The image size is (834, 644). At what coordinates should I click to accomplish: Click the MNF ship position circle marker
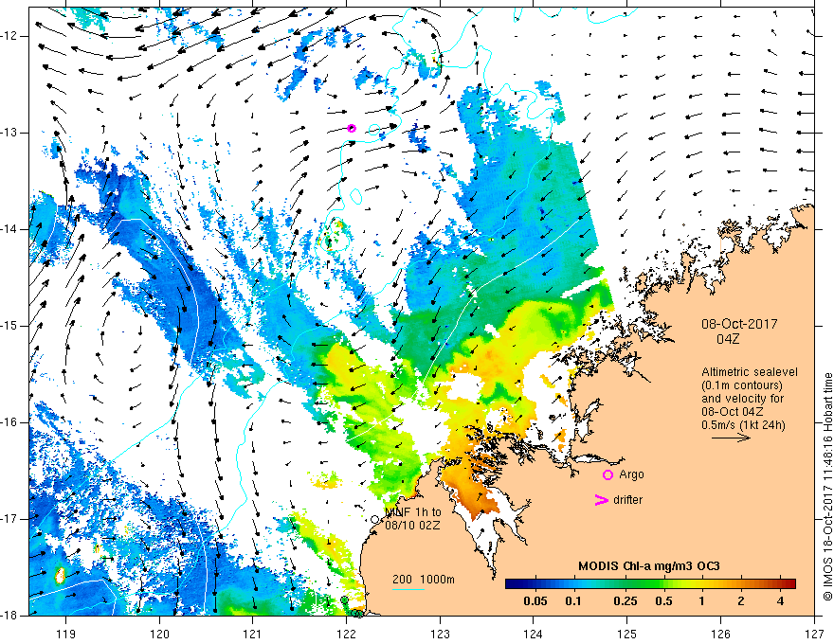pos(375,520)
